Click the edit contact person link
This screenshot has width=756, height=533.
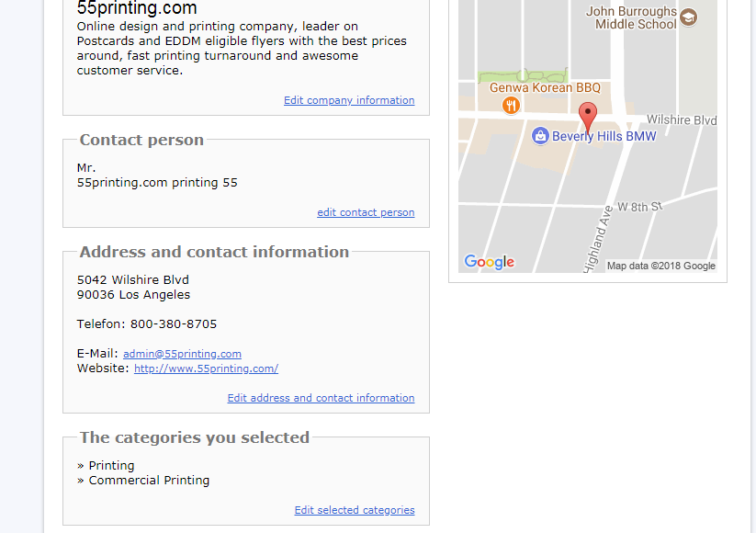point(366,212)
